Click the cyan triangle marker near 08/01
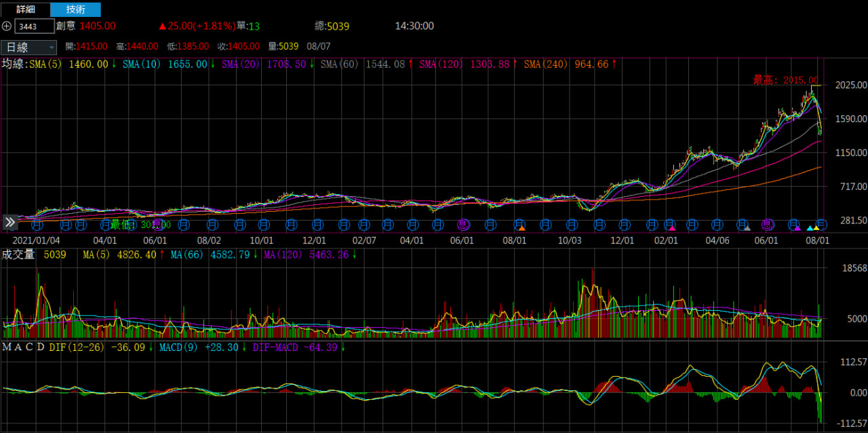Screen dimensions: 868x433 (808, 228)
